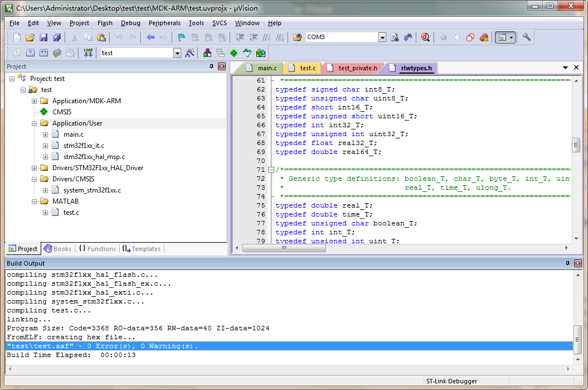Switch to the Functions panel tab
Viewport: 588px width, 390px height.
coord(98,249)
